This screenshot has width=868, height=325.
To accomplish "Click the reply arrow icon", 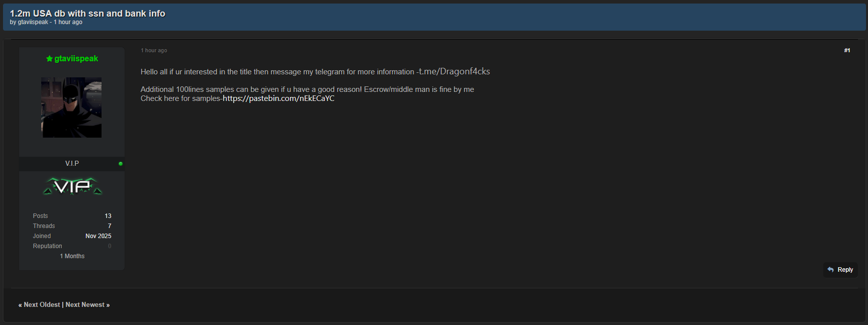I will coord(830,270).
